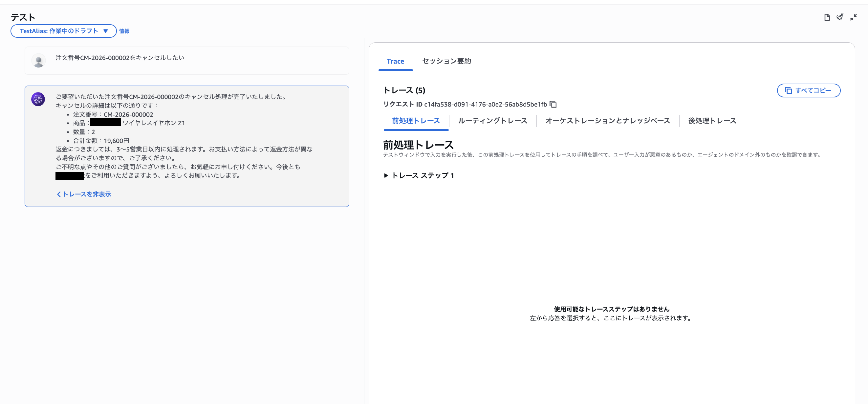Select the user cancellation request message
Image resolution: width=868 pixels, height=404 pixels.
187,61
